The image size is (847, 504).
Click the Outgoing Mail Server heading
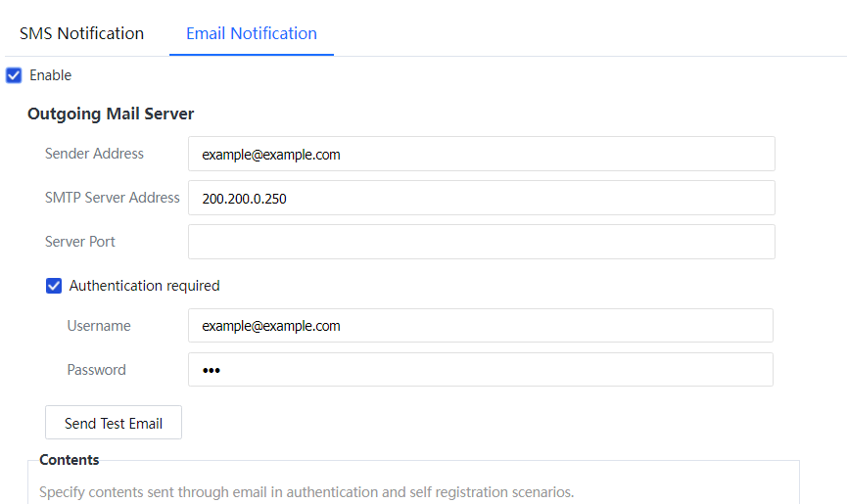[111, 114]
